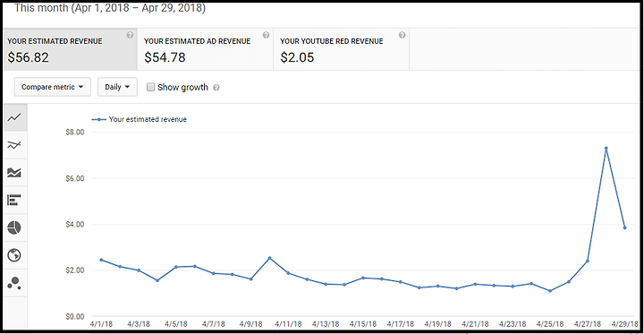Screen dimensions: 644x334
Task: Open the Compare metric dropdown
Action: pos(53,87)
